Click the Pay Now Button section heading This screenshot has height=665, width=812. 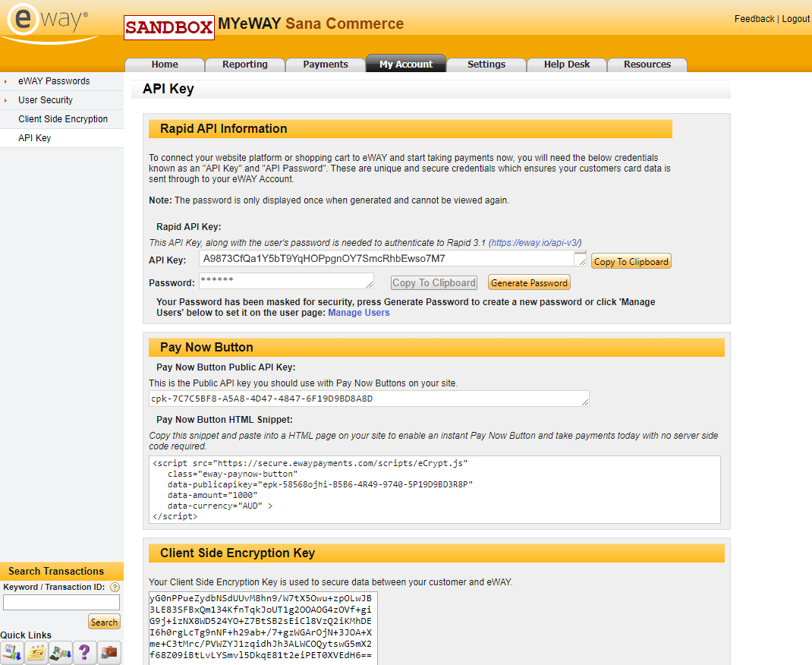click(x=206, y=347)
